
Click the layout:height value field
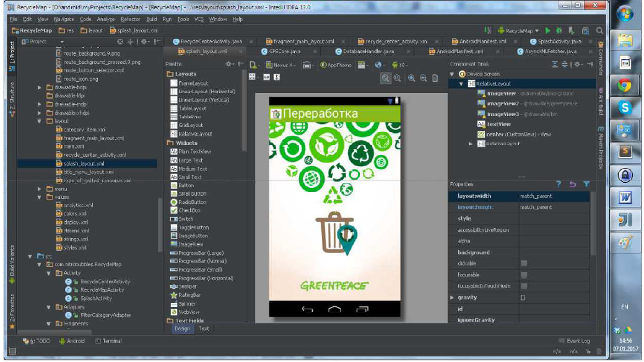click(x=554, y=207)
